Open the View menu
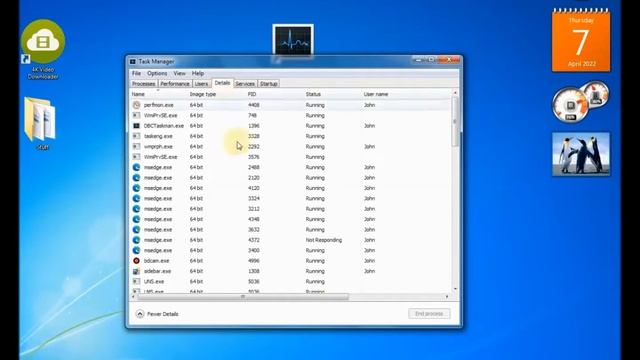Image resolution: width=640 pixels, height=360 pixels. coord(180,73)
